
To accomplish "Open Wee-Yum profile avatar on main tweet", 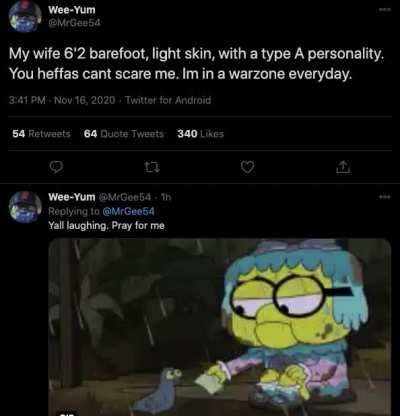I will click(x=24, y=16).
